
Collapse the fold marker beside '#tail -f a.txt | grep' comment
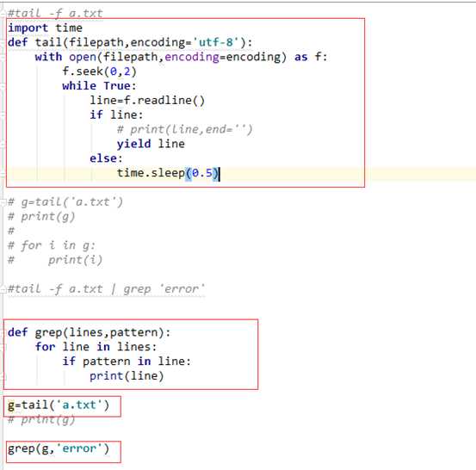click(x=3, y=289)
